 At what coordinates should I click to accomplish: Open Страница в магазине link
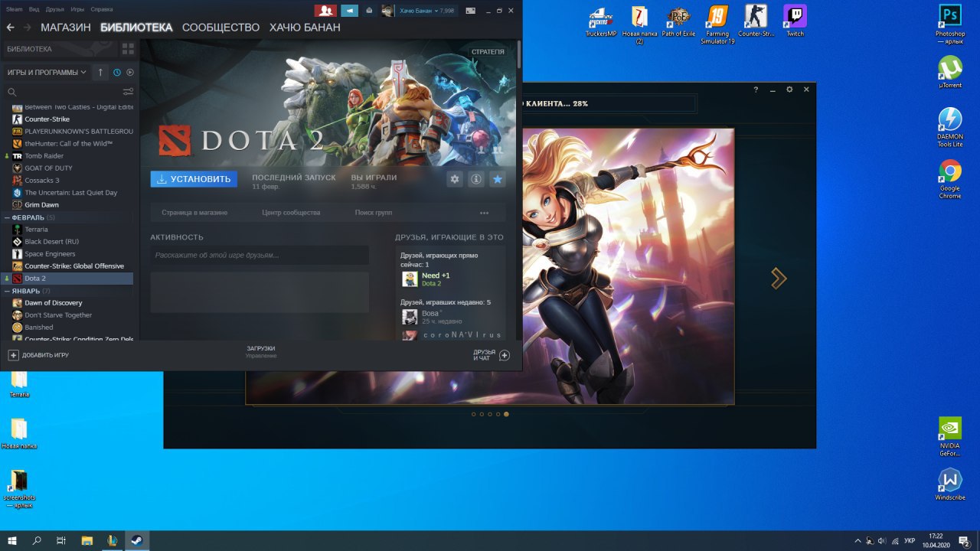pyautogui.click(x=194, y=213)
